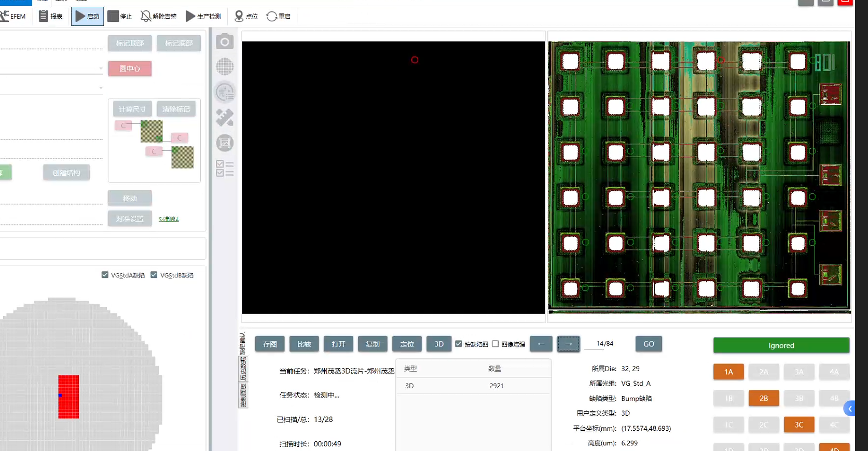Viewport: 868px width, 451px height.
Task: Uncheck the 按缺陷图 checkbox
Action: (459, 344)
